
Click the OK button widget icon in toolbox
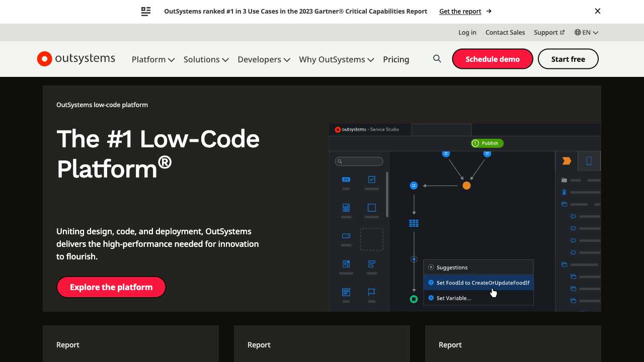click(x=346, y=179)
